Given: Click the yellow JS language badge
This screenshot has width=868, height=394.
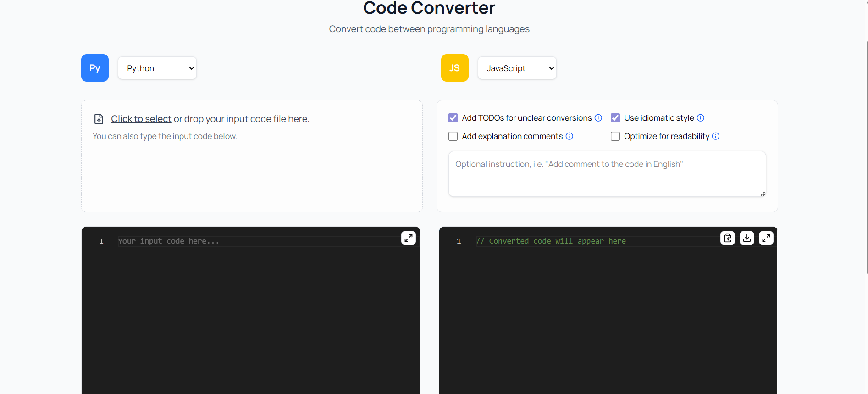Looking at the screenshot, I should 454,68.
